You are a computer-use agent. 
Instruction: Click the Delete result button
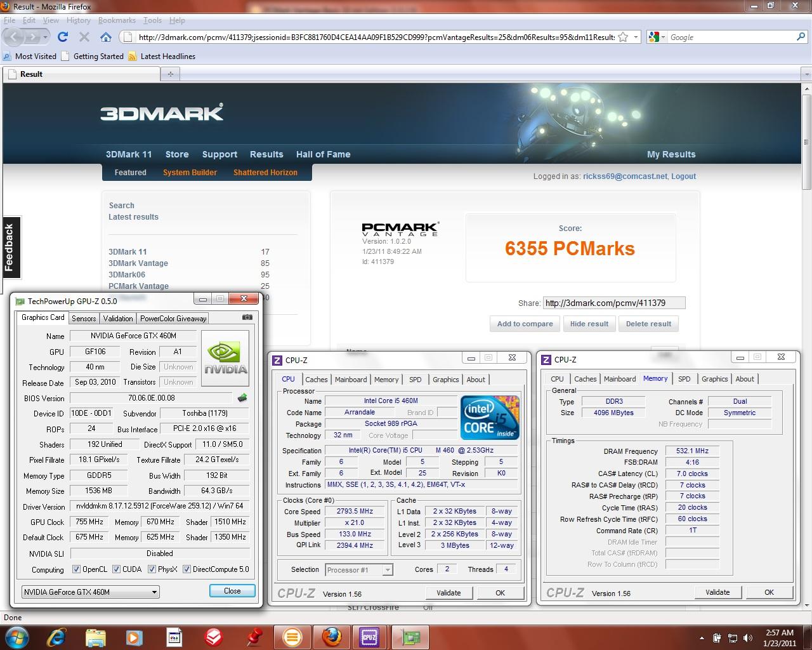pos(648,324)
